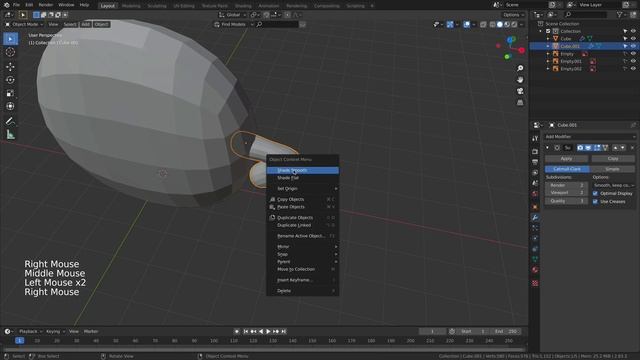Toggle modifier render camera icon
The width and height of the screenshot is (640, 360).
click(x=580, y=148)
